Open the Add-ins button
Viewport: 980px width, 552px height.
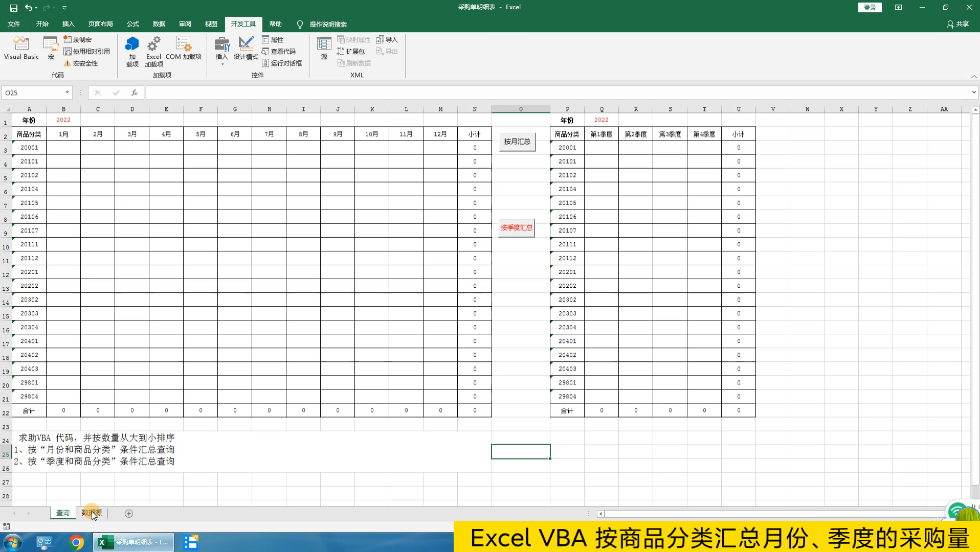[x=132, y=52]
